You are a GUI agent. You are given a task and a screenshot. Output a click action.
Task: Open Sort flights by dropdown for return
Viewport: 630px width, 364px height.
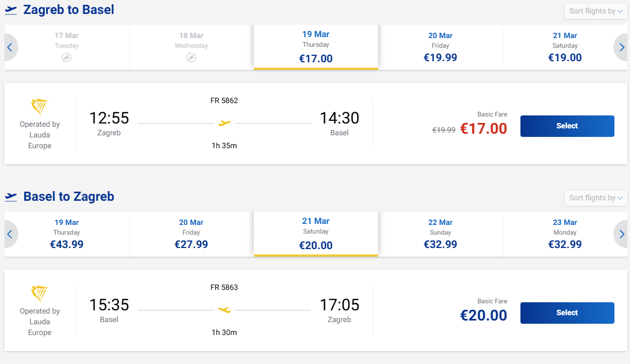596,198
